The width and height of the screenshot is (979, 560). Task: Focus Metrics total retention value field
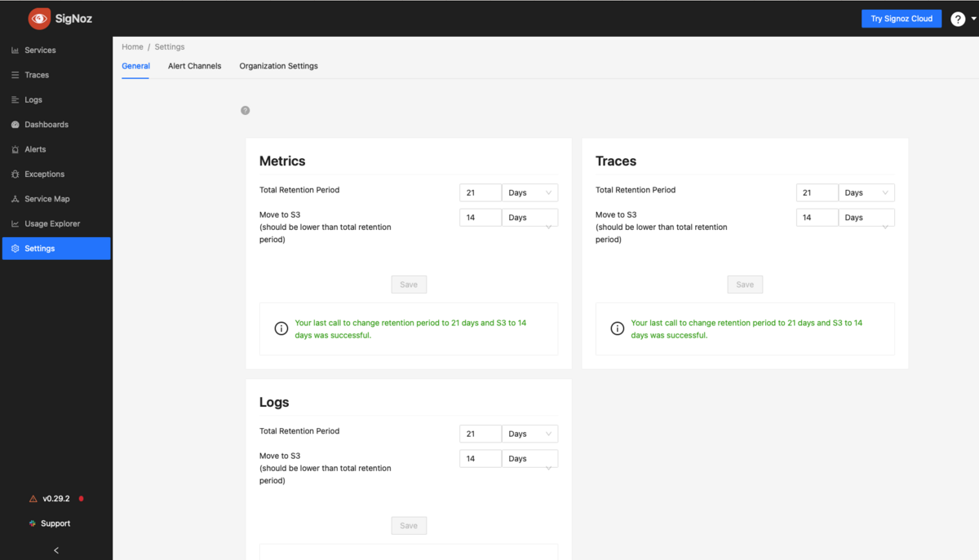(481, 193)
